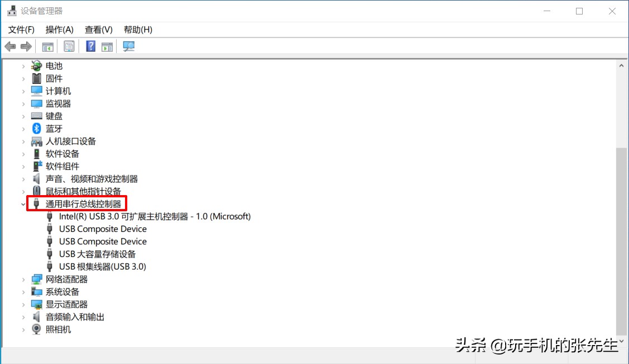Image resolution: width=629 pixels, height=364 pixels.
Task: Click the Scan for hardware changes icon
Action: click(128, 46)
